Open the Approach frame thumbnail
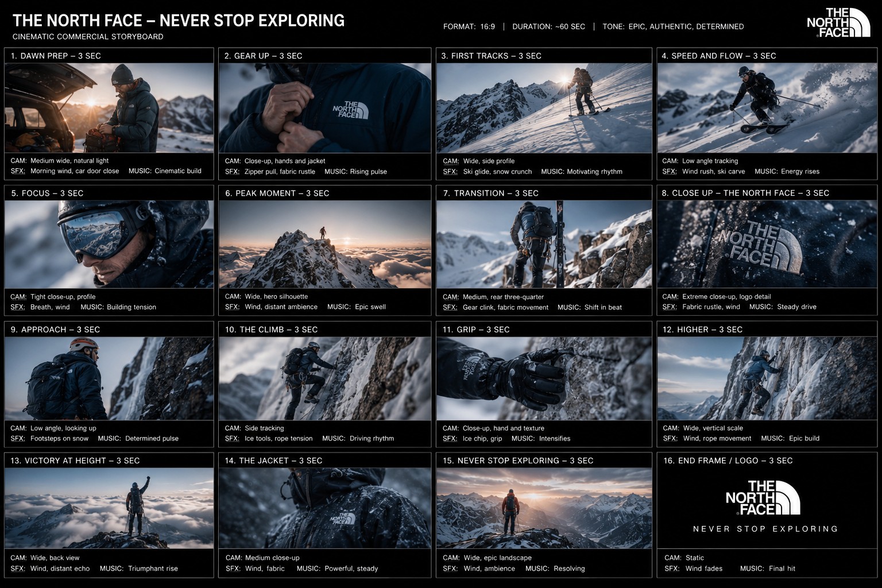 109,378
